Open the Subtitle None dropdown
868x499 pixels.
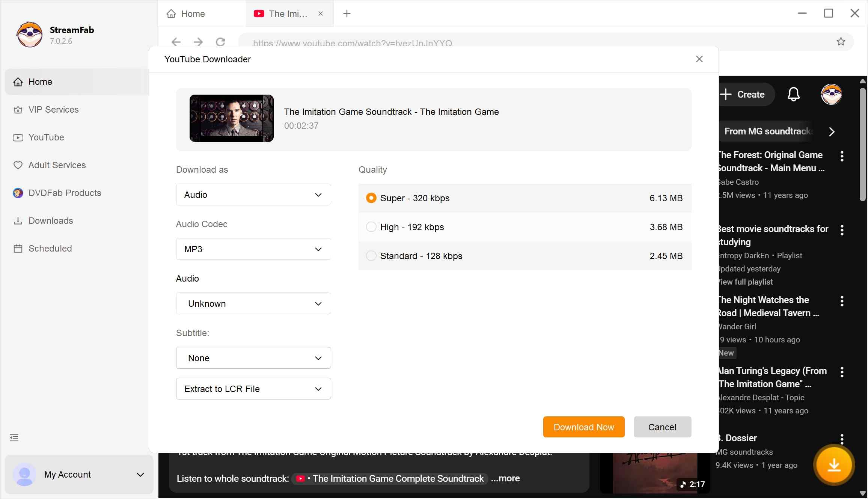click(x=253, y=358)
